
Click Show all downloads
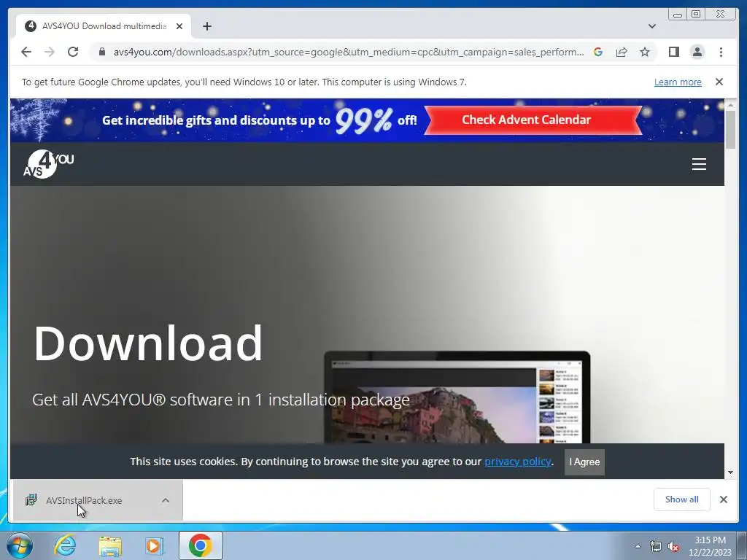682,499
